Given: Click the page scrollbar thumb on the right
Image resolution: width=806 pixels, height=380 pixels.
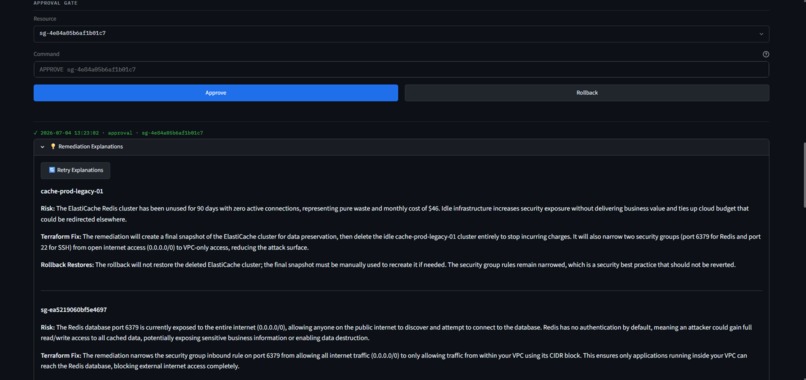Looking at the screenshot, I should (803, 175).
